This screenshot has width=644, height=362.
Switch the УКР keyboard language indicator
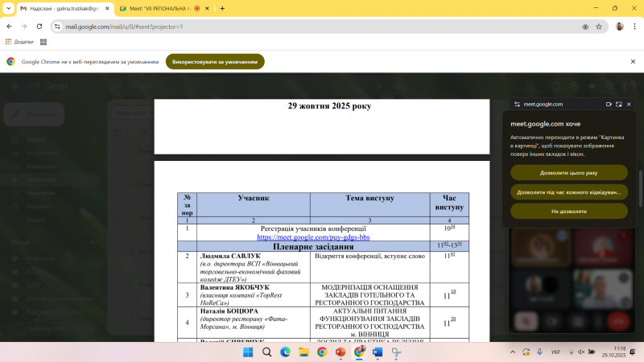tap(555, 352)
